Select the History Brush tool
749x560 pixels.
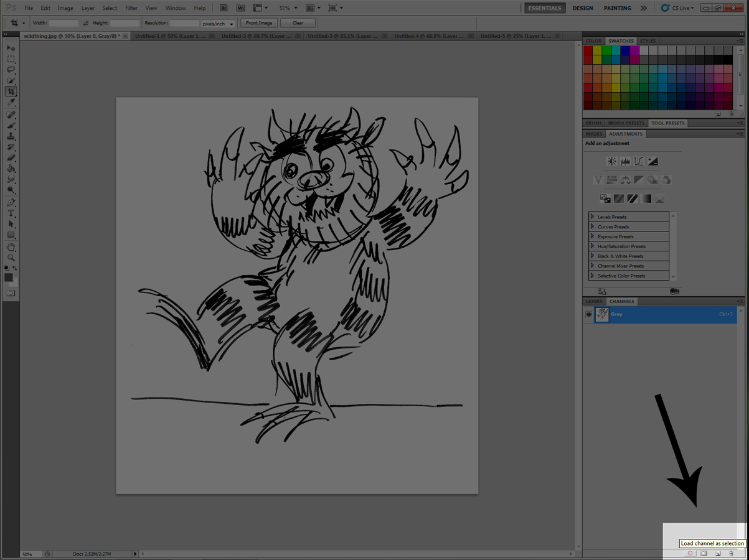click(11, 147)
